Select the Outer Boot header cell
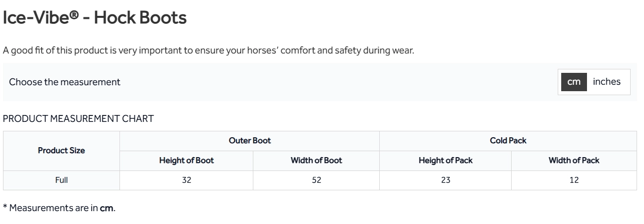 coord(250,141)
